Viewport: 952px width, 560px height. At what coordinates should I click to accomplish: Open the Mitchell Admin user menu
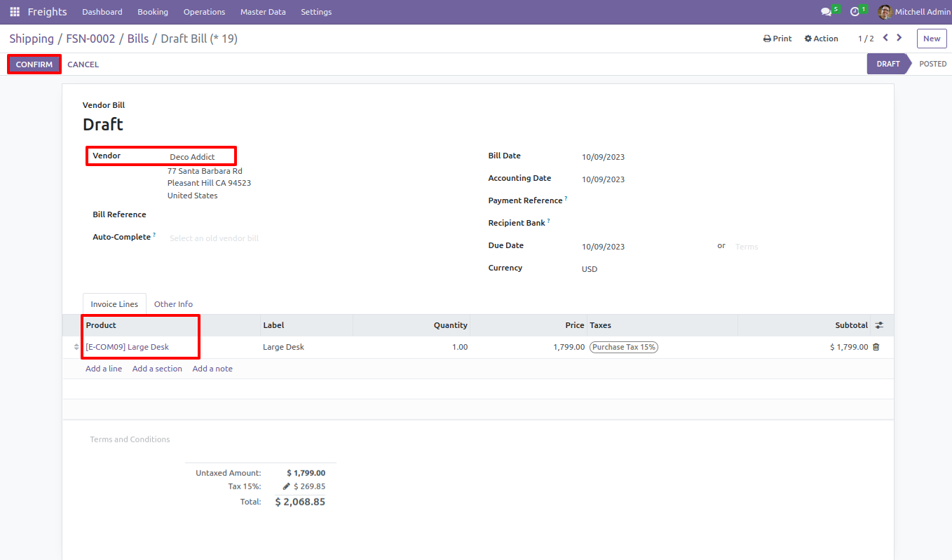click(914, 12)
